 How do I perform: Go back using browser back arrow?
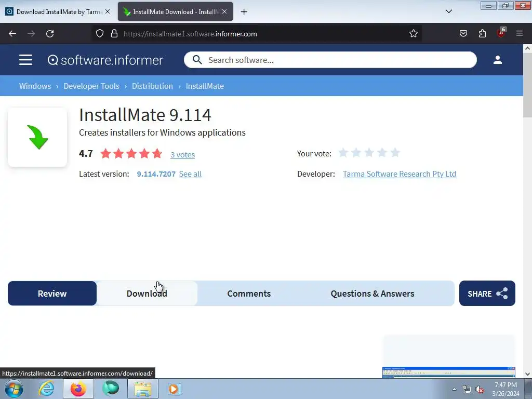pos(12,34)
